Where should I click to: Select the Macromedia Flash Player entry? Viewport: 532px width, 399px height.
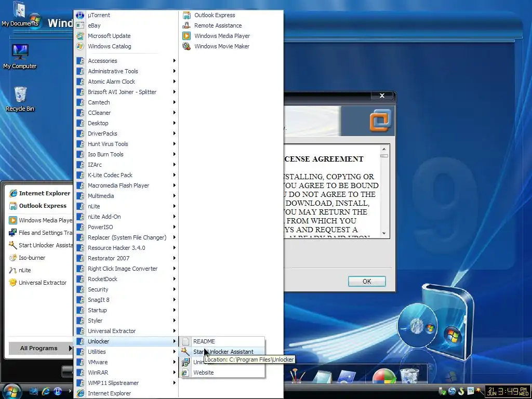coord(126,185)
